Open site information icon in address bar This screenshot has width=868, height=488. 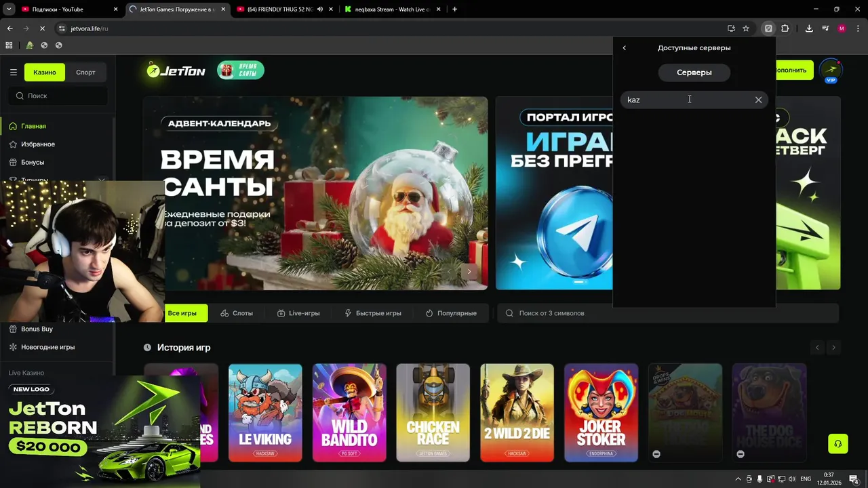point(62,28)
